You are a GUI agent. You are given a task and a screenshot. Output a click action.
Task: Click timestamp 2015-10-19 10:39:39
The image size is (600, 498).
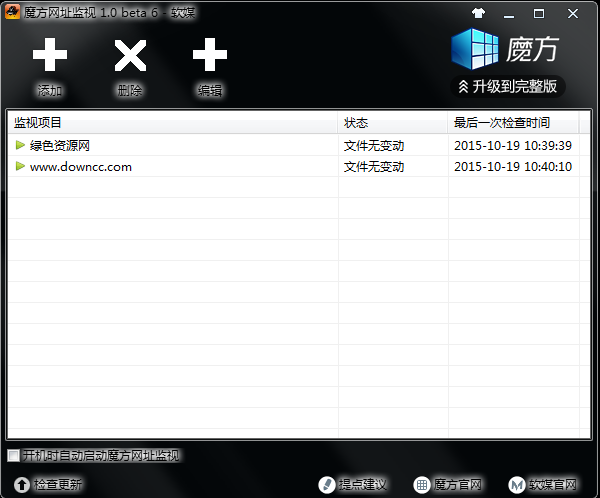click(x=513, y=145)
